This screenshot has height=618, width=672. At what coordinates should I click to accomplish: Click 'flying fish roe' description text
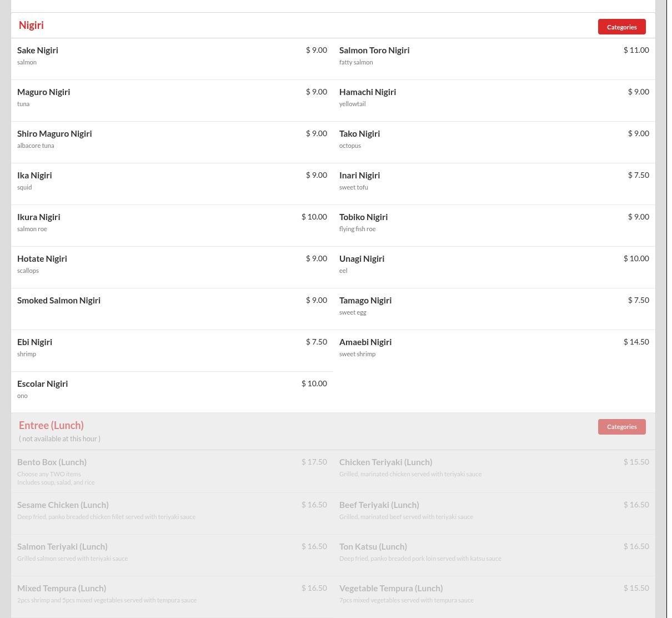[x=357, y=229]
